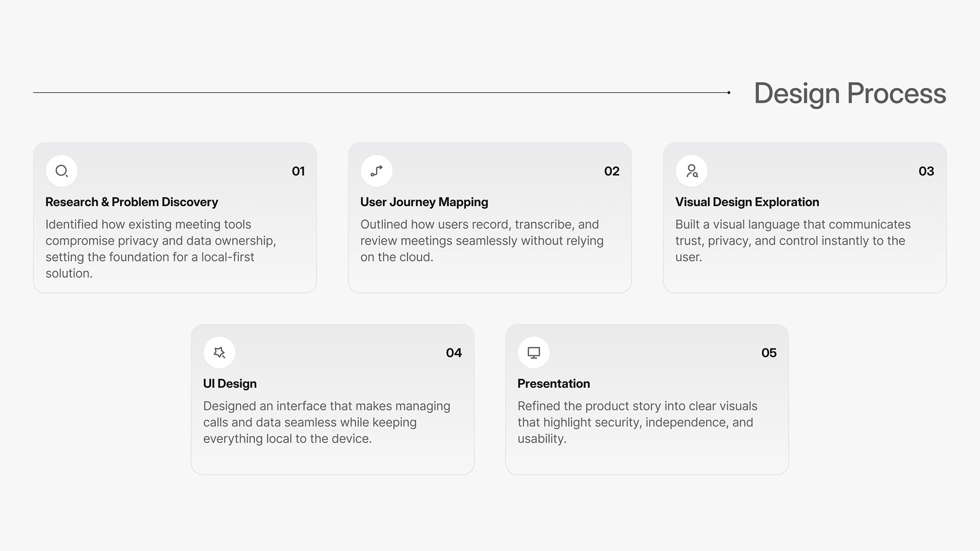Click the Research card description text
Screen dimensions: 980x551
161,248
